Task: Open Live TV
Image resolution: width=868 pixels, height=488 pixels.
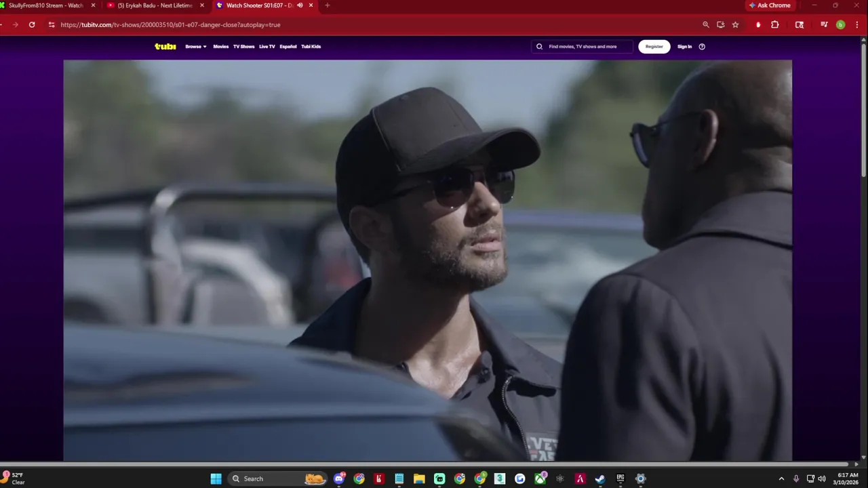Action: pyautogui.click(x=267, y=47)
